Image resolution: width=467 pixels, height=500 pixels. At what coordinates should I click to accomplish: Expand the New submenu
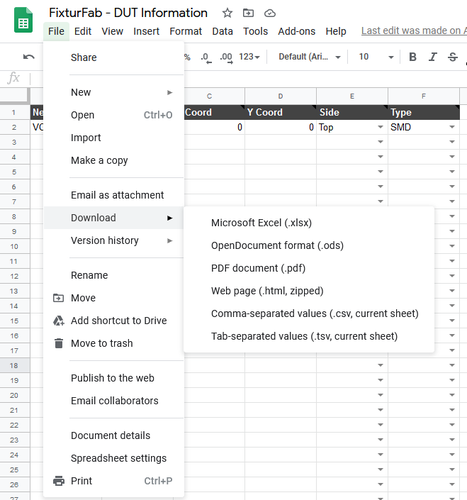click(x=113, y=92)
